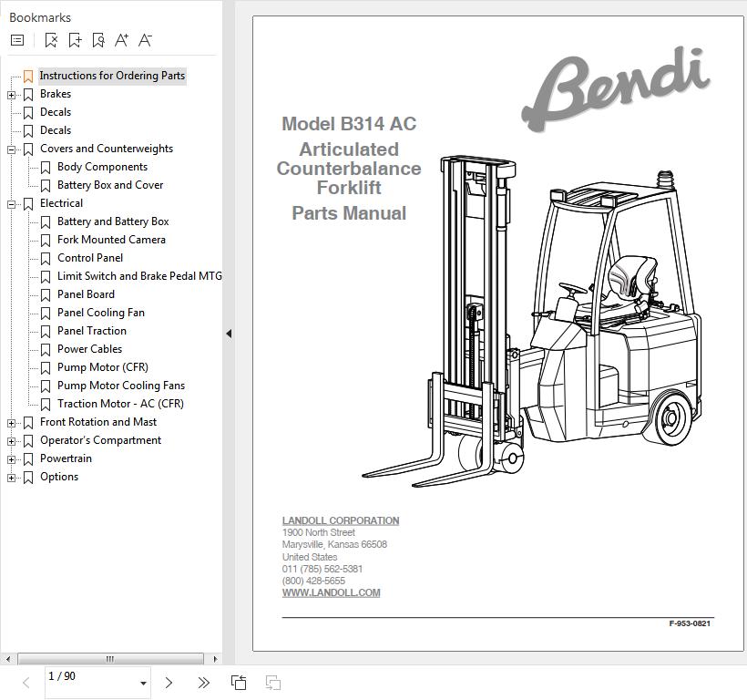
Task: Increase bookmark text size
Action: point(121,40)
